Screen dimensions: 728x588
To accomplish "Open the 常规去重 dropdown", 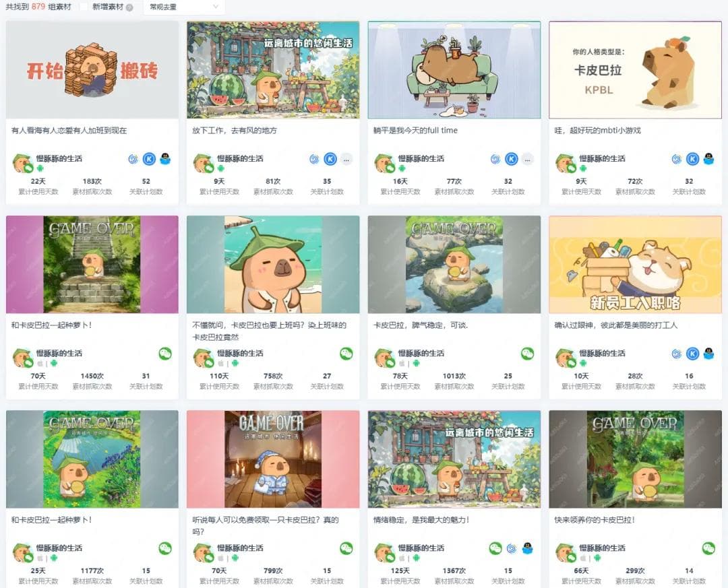I will 184,7.
